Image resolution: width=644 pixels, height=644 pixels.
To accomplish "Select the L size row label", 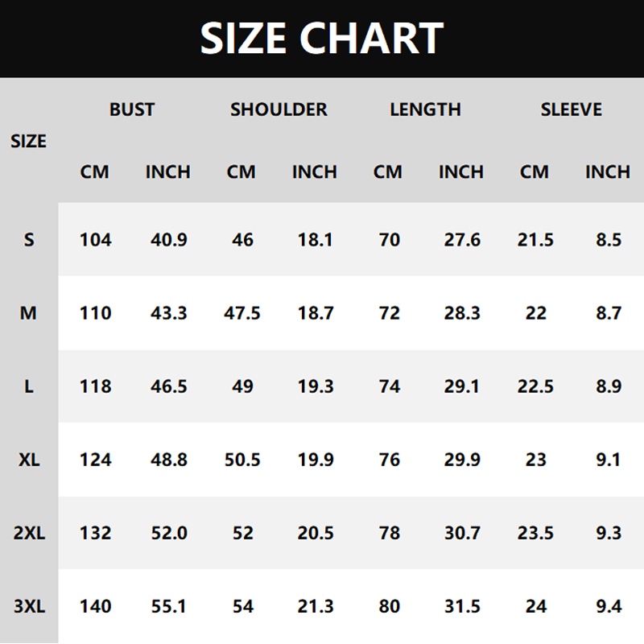I will pyautogui.click(x=29, y=386).
